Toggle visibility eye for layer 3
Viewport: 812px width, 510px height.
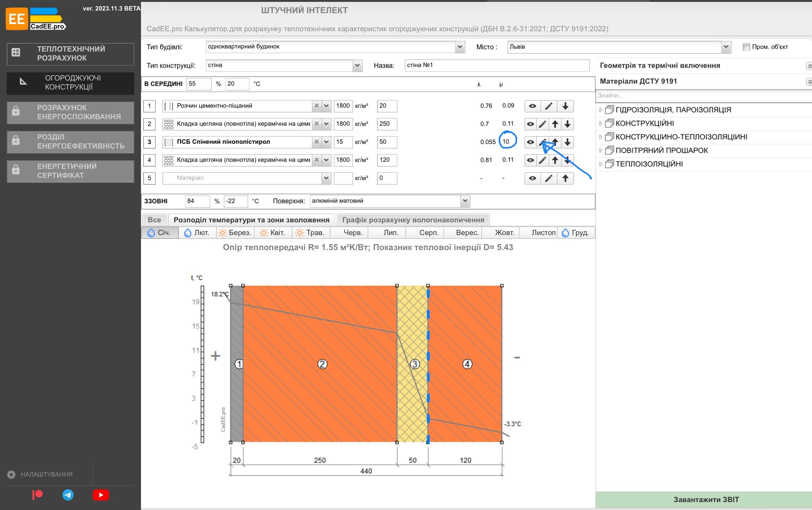click(x=530, y=142)
